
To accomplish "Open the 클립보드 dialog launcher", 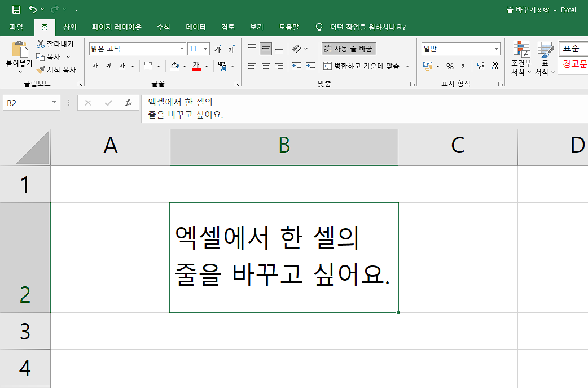I will tap(80, 84).
